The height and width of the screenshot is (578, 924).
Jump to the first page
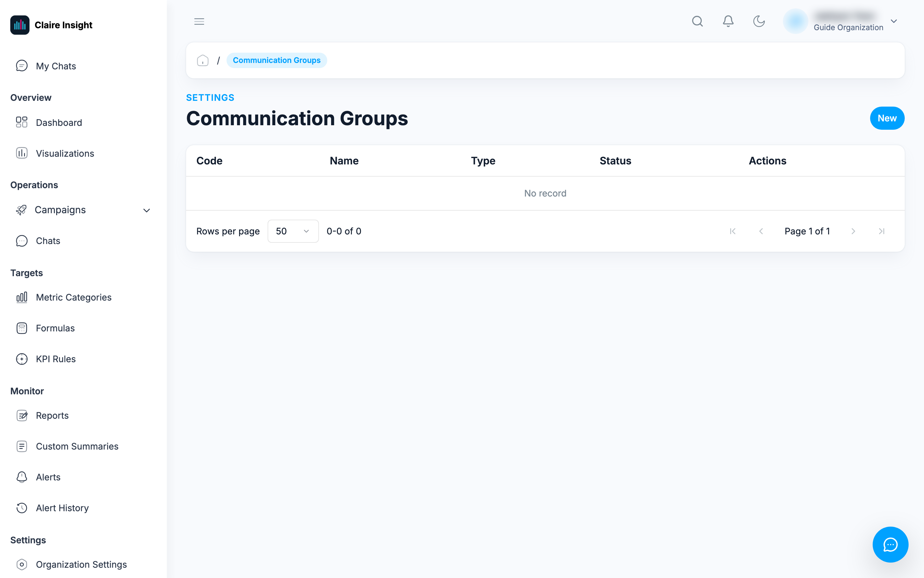point(732,231)
